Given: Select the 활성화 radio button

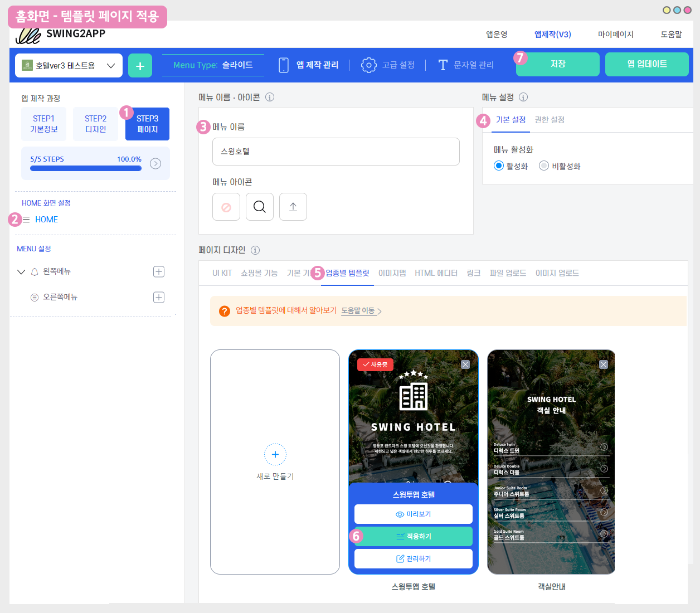Looking at the screenshot, I should click(499, 166).
